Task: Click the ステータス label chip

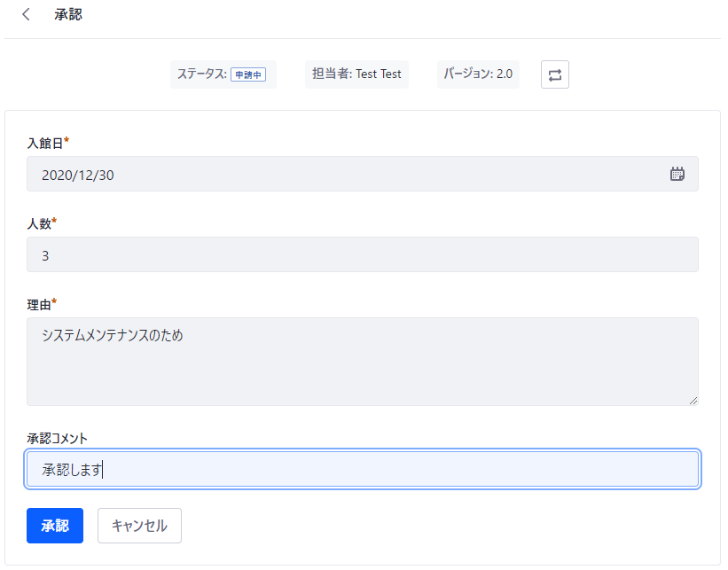Action: tap(223, 74)
